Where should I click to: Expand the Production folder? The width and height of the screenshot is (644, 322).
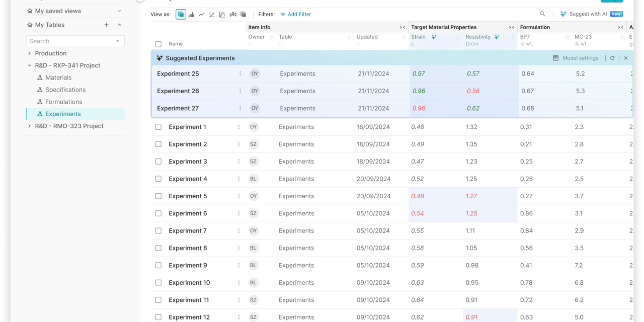[x=29, y=53]
